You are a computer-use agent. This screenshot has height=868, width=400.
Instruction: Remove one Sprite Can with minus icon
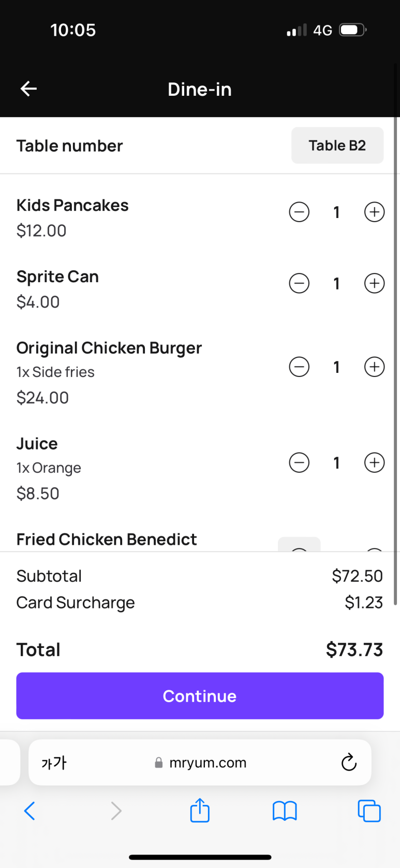[x=299, y=283]
